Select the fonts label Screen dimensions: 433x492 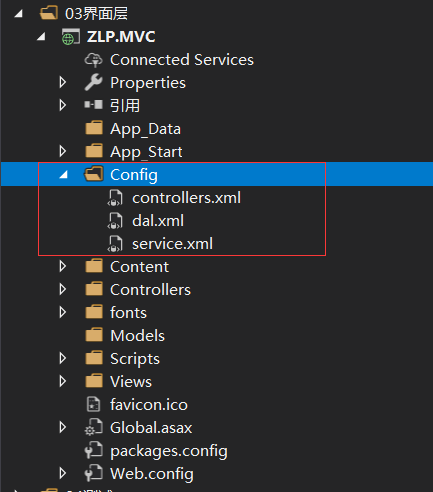[129, 312]
